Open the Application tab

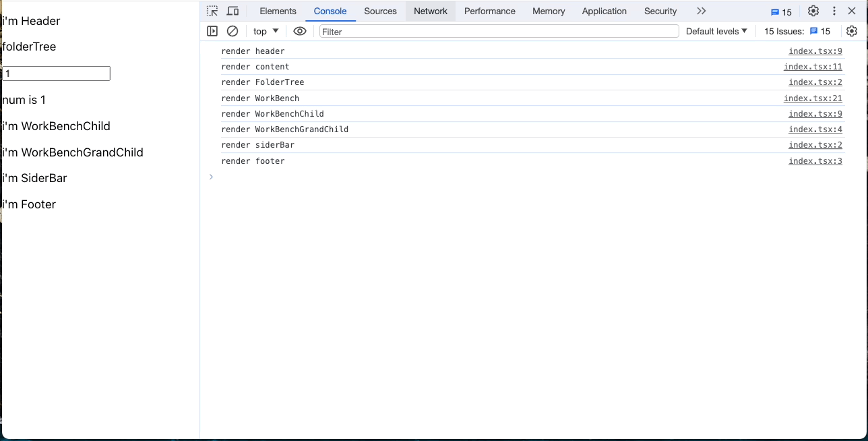pyautogui.click(x=604, y=11)
